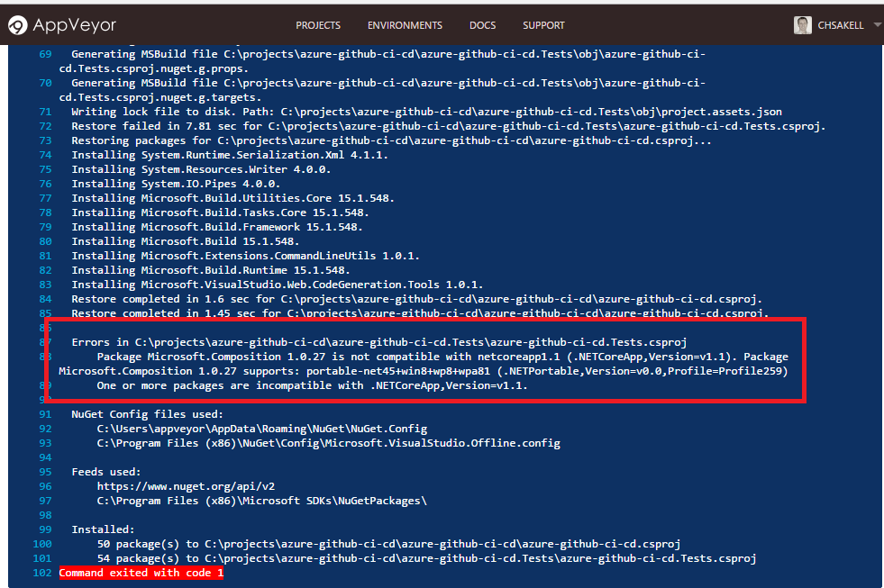The image size is (884, 588).
Task: Click the CHSAKELL username text
Action: pyautogui.click(x=843, y=25)
